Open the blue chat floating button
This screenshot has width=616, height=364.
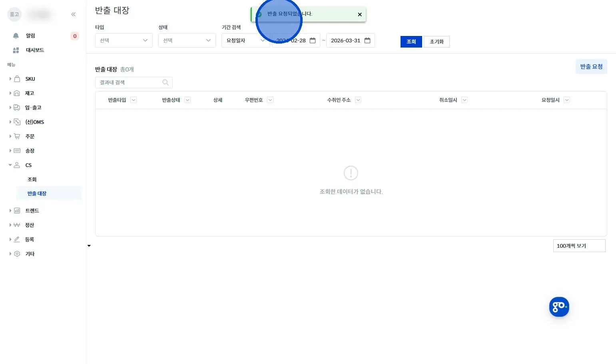click(x=559, y=307)
